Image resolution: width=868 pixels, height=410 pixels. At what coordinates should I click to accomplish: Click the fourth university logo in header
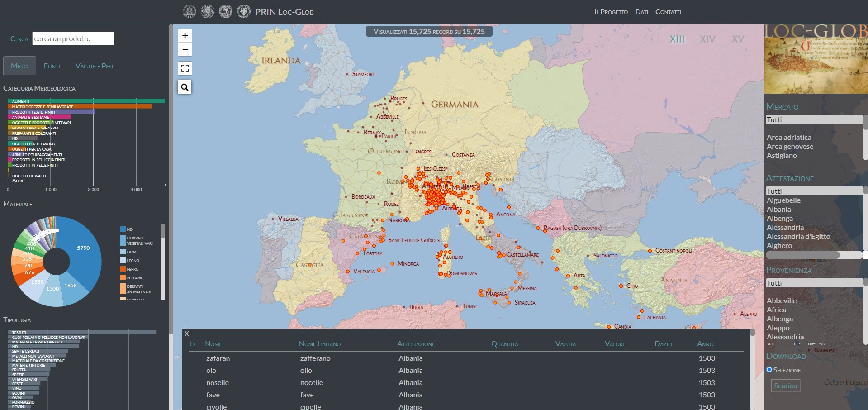[x=244, y=11]
